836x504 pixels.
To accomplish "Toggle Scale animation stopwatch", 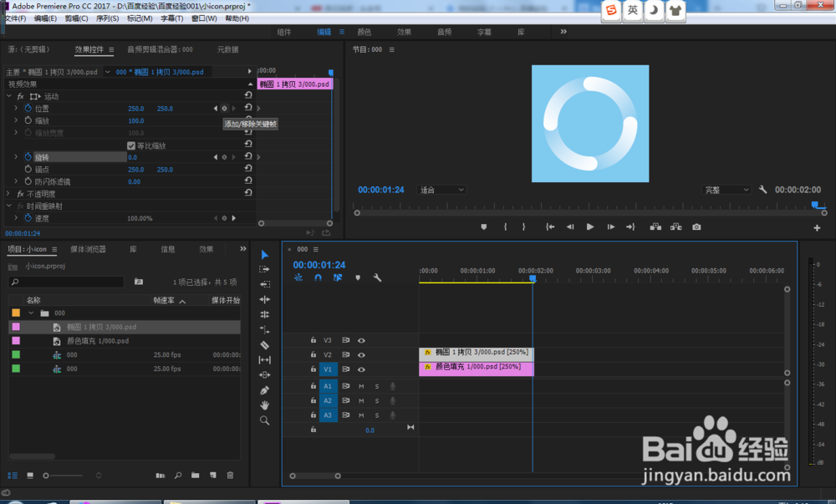I will pyautogui.click(x=28, y=120).
